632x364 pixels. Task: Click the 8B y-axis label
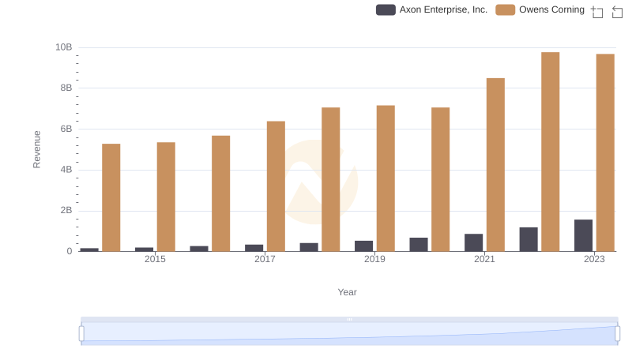tap(66, 88)
